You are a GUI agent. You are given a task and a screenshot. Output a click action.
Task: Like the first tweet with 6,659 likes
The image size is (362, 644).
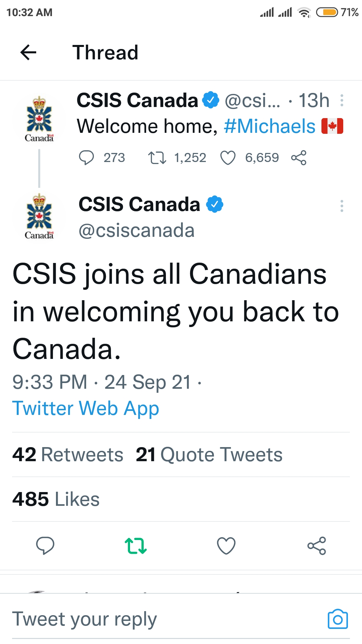pyautogui.click(x=228, y=158)
